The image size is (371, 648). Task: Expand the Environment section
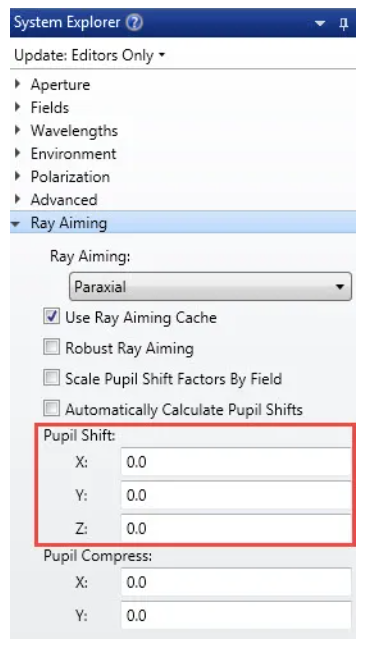pos(17,154)
